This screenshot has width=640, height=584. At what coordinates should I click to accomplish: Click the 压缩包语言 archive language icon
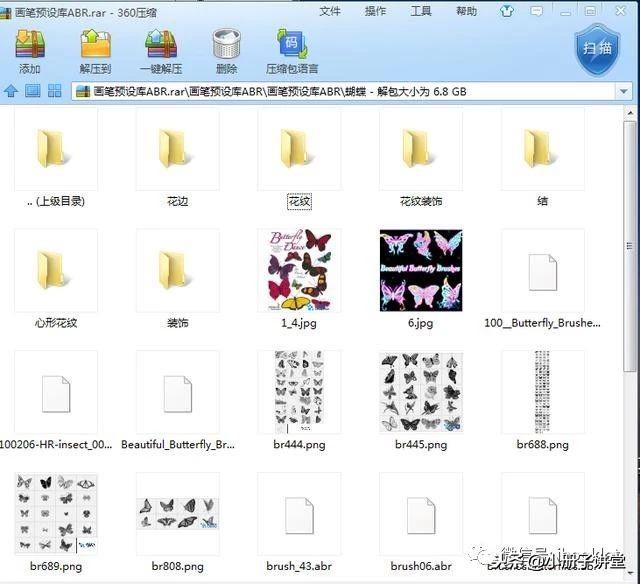(292, 44)
